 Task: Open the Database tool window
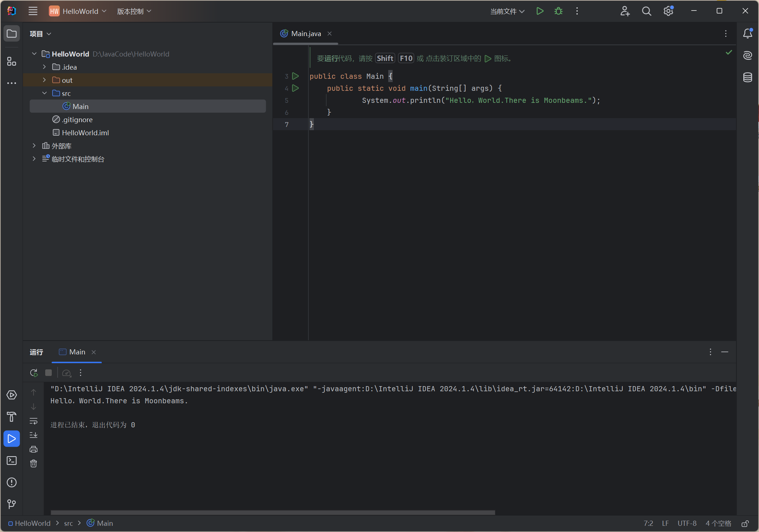[x=748, y=77]
